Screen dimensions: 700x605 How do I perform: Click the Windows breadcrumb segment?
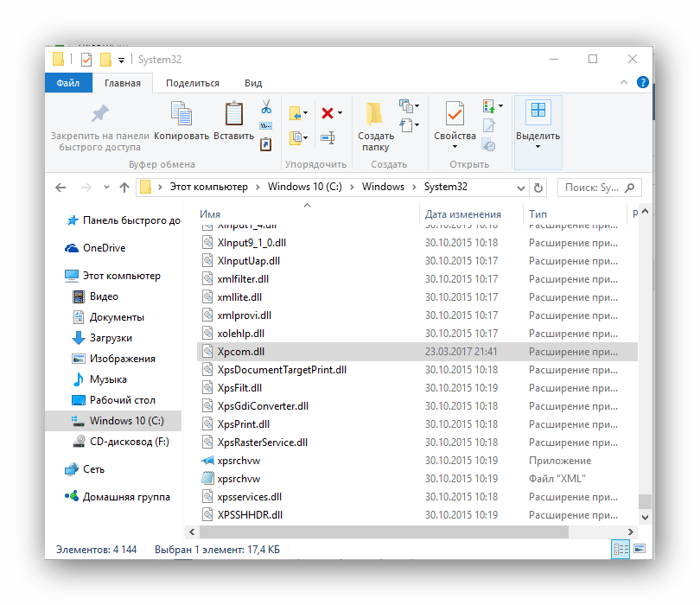click(383, 187)
